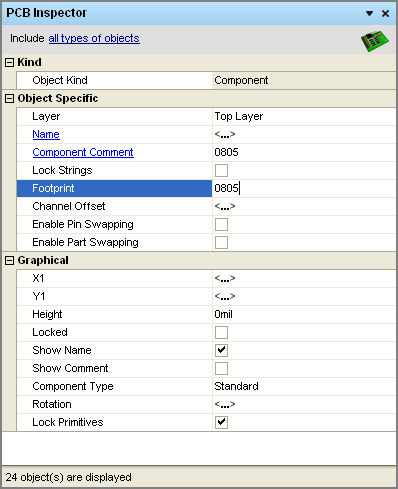Image resolution: width=398 pixels, height=489 pixels.
Task: Select the Y1 property label
Action: pyautogui.click(x=114, y=296)
